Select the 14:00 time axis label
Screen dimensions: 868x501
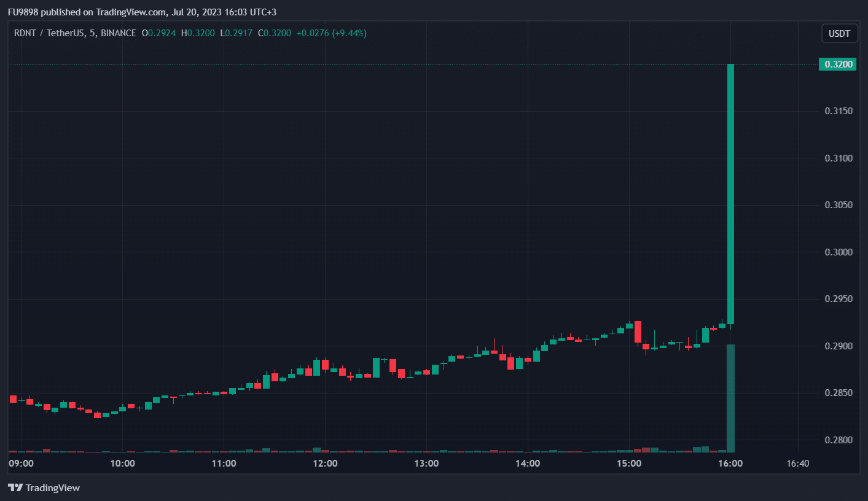point(528,464)
